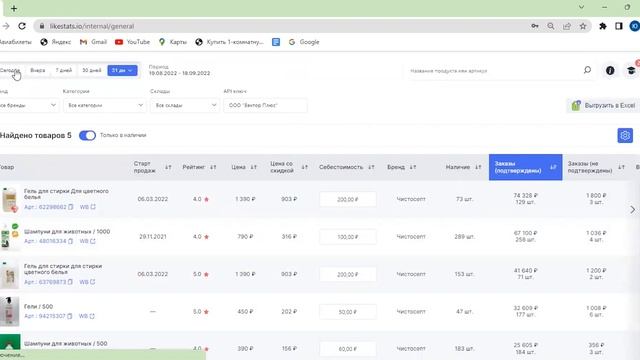Copy article number 63769873

(71, 282)
